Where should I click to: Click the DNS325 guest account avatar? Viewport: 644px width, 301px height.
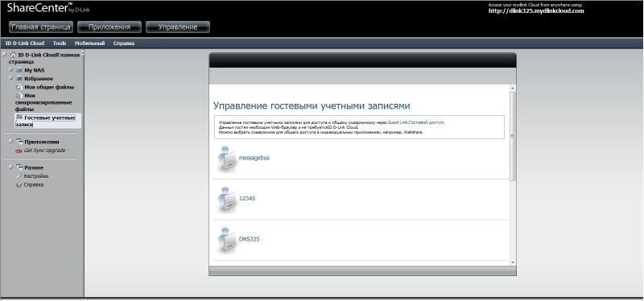[x=227, y=241]
